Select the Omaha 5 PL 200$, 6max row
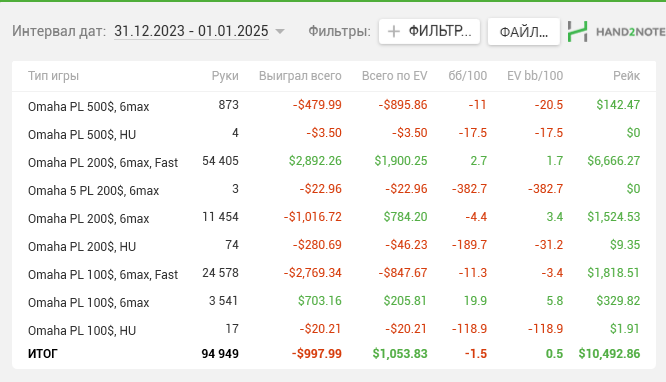The image size is (666, 382). [334, 190]
